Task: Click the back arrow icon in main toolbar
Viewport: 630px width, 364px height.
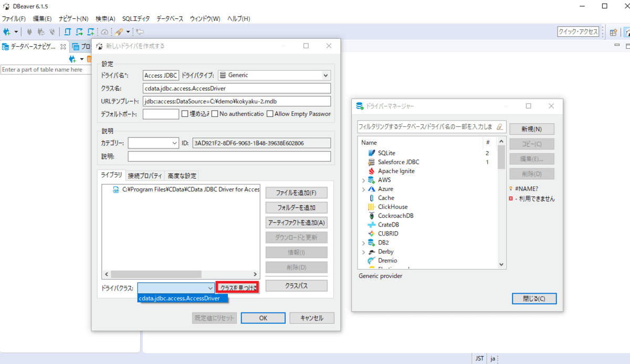Action: pyautogui.click(x=140, y=31)
